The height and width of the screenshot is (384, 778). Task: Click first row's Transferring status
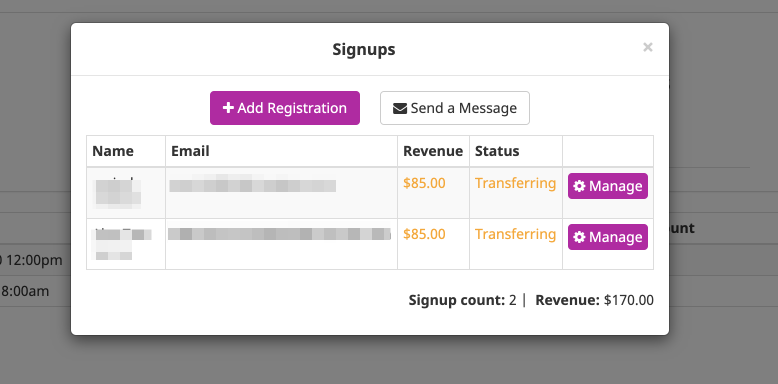[516, 183]
